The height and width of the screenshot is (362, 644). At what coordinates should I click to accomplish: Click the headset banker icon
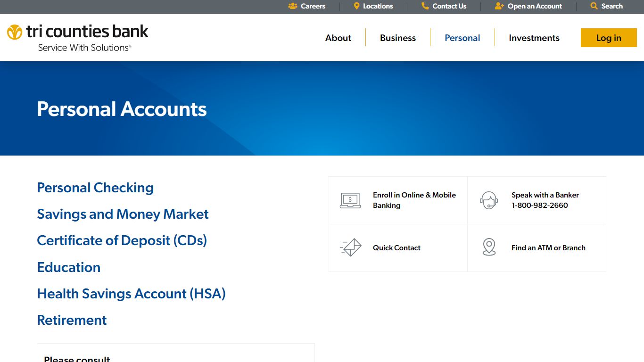[x=489, y=200]
